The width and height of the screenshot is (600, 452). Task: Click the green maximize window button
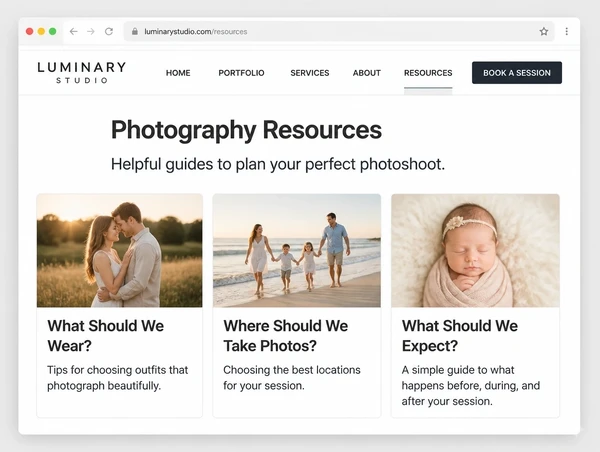[x=52, y=31]
